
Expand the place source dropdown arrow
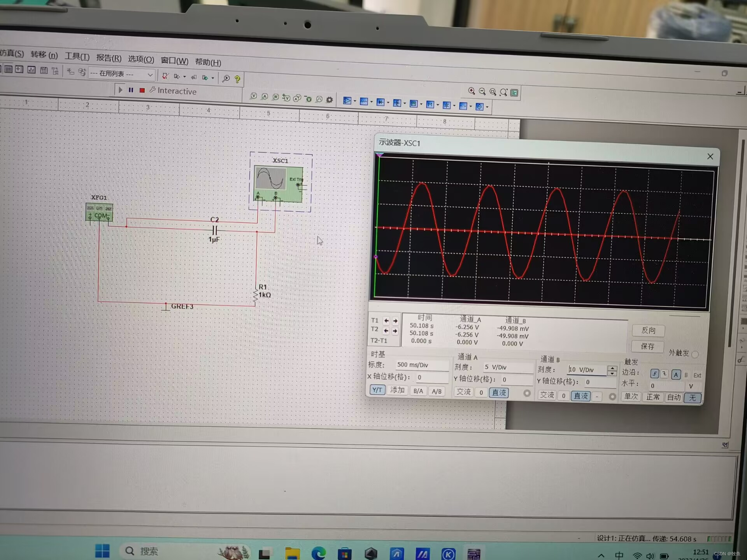pyautogui.click(x=355, y=101)
